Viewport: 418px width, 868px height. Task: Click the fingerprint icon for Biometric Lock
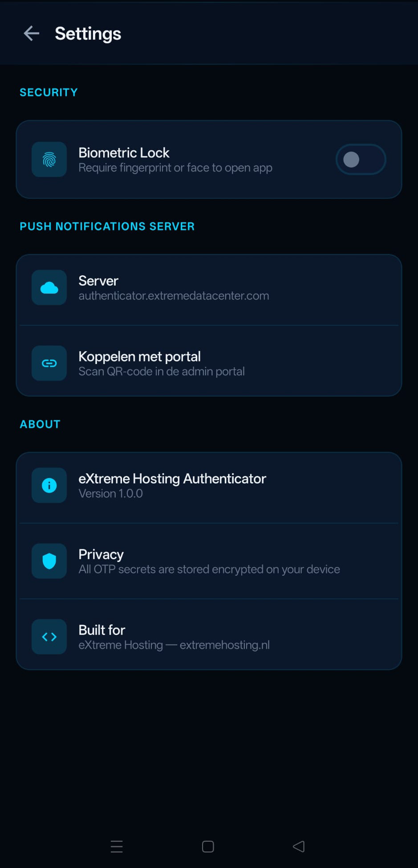(x=49, y=159)
